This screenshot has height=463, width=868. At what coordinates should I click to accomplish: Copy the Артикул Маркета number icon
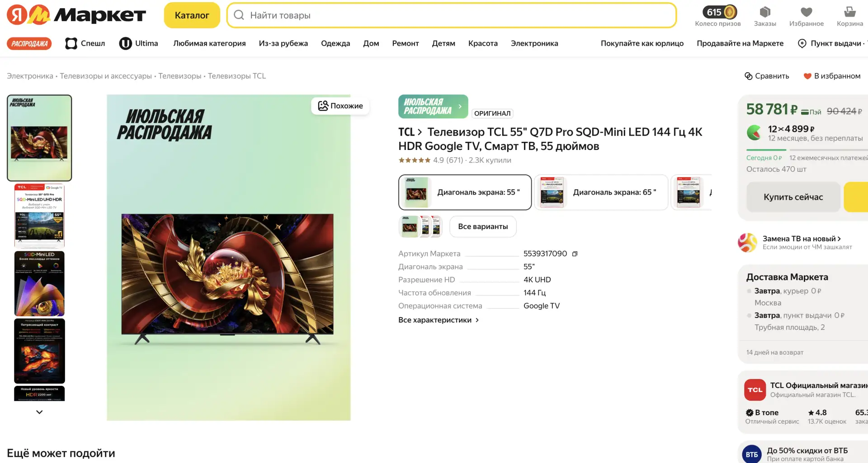coord(575,254)
